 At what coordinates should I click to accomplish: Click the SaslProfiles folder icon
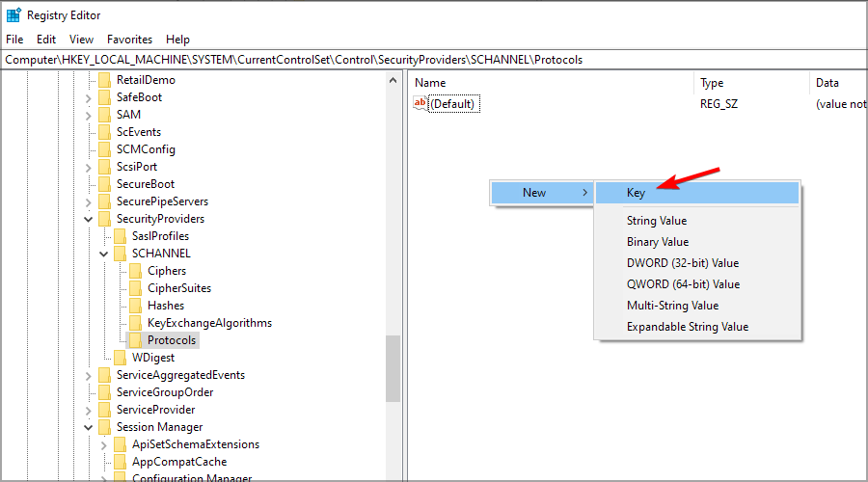click(x=121, y=236)
